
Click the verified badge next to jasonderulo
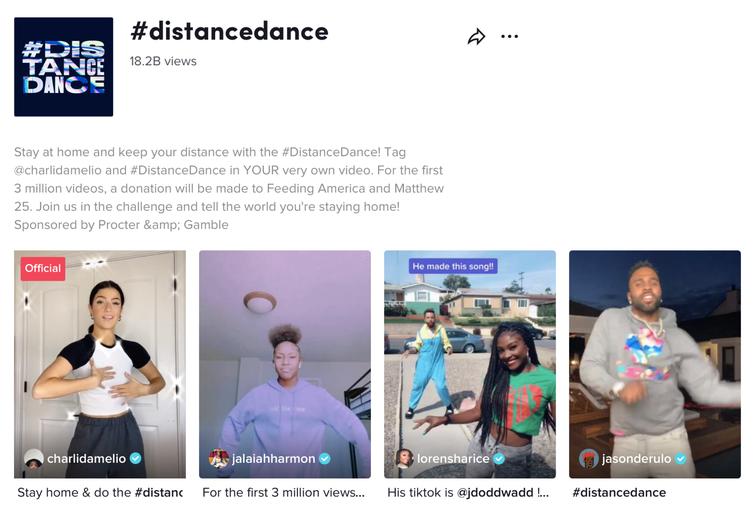tap(681, 459)
